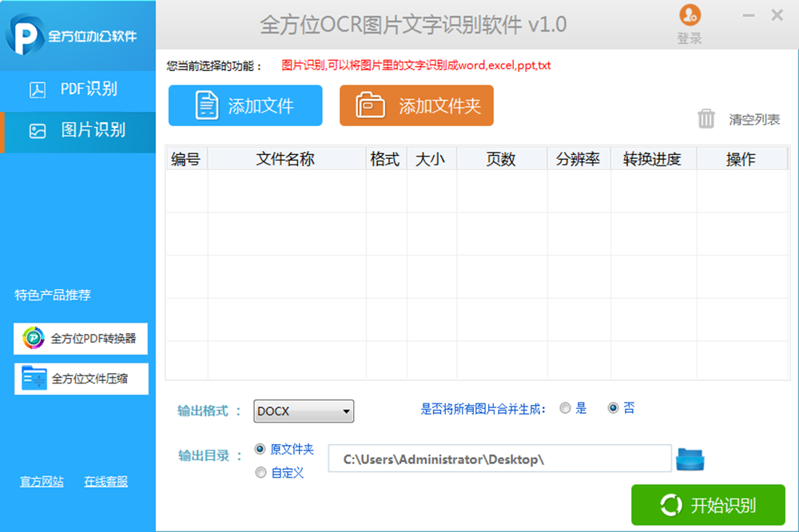Open the 在线客服 link
The width and height of the screenshot is (799, 532).
(x=106, y=482)
